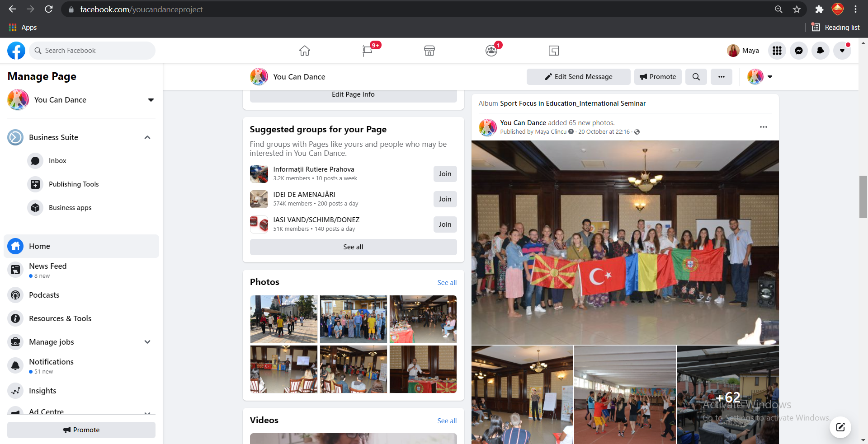This screenshot has width=868, height=444.
Task: Click Promote button at sidebar bottom
Action: [81, 430]
